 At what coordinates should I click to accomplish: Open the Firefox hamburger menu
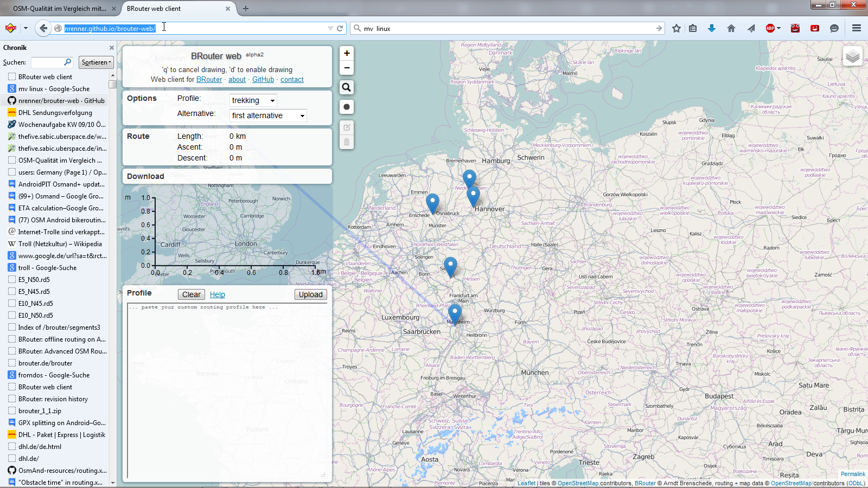(857, 28)
